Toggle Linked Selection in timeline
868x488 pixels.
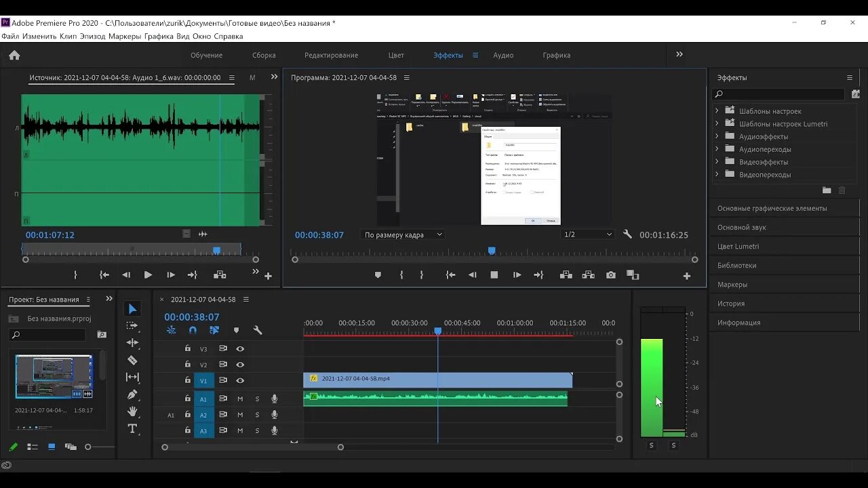(214, 330)
